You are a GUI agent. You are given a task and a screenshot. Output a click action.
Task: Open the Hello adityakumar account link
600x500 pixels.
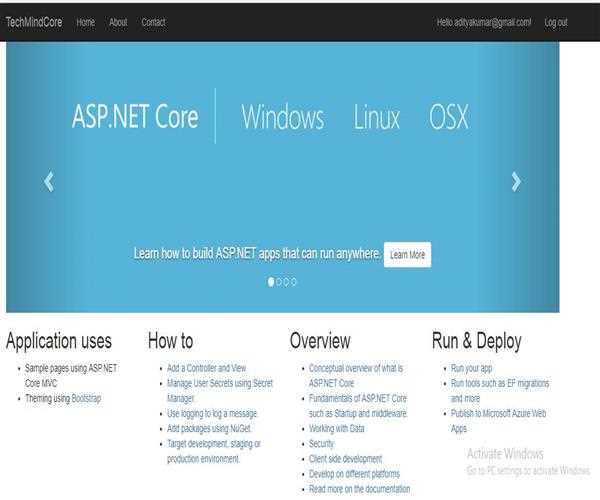point(484,22)
